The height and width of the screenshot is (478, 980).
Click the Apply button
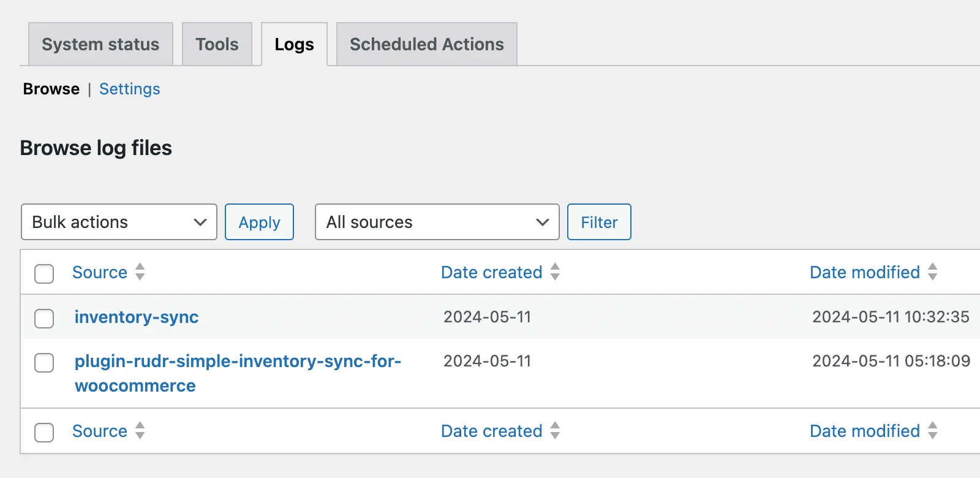[x=259, y=222]
